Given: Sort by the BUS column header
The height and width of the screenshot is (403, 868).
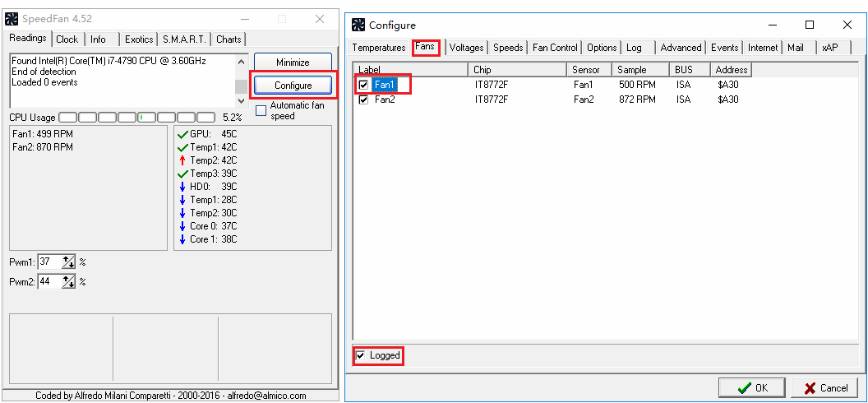Looking at the screenshot, I should coord(690,70).
